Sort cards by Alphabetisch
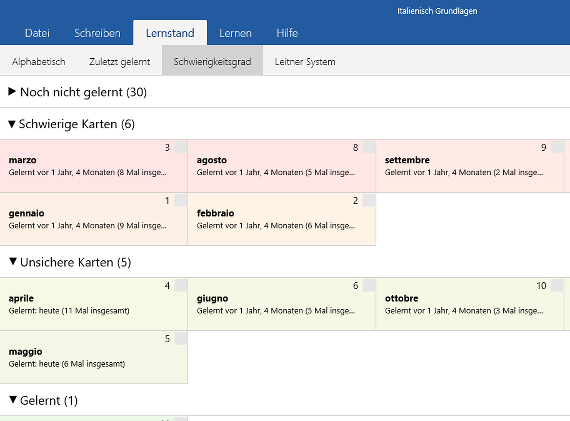Screen dimensions: 570x421 39,62
